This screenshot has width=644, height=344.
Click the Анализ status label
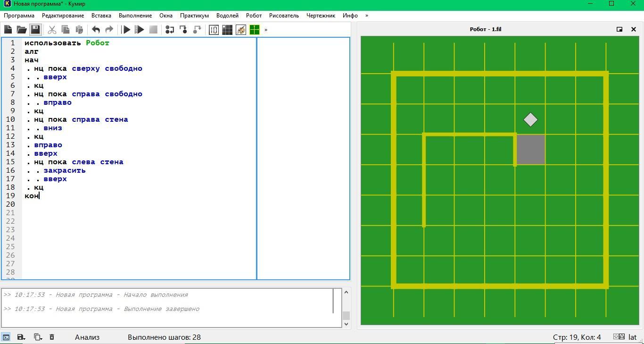[87, 337]
